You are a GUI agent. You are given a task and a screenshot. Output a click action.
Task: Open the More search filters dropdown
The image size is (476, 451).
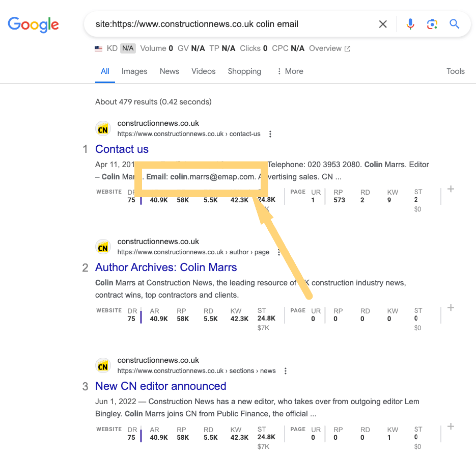click(290, 71)
